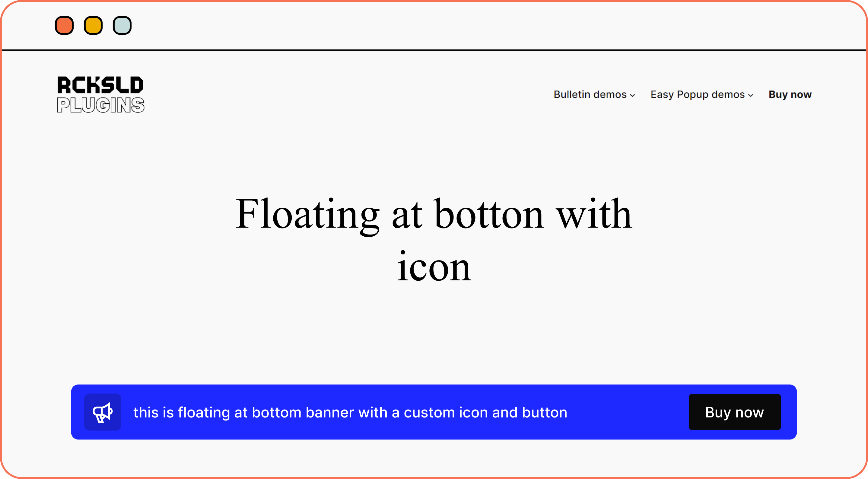Click the megaphone icon in the blue banner

coord(103,412)
